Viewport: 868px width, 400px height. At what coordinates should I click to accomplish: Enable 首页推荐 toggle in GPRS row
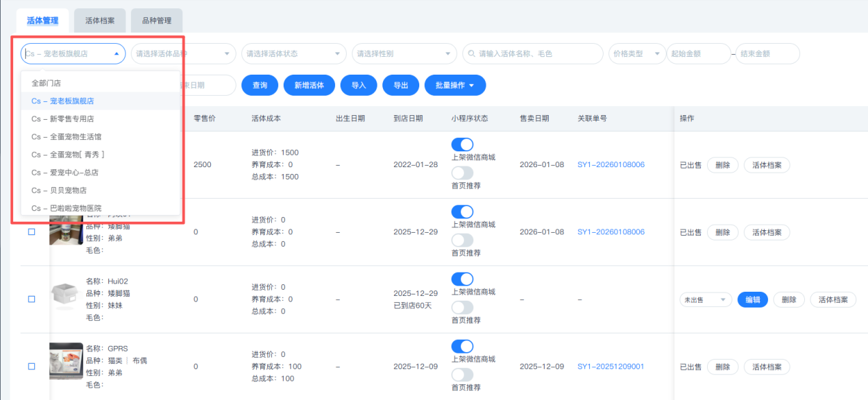pos(462,374)
